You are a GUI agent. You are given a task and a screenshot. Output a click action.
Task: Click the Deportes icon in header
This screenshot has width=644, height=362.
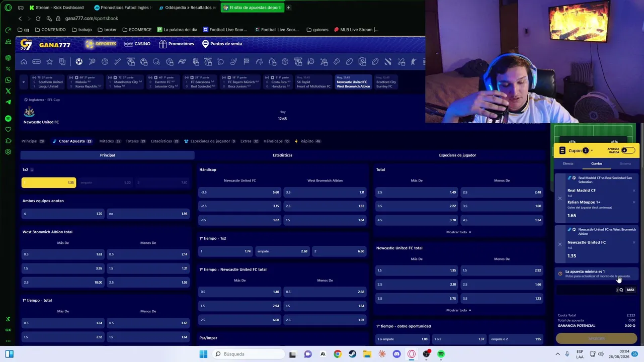pos(90,44)
